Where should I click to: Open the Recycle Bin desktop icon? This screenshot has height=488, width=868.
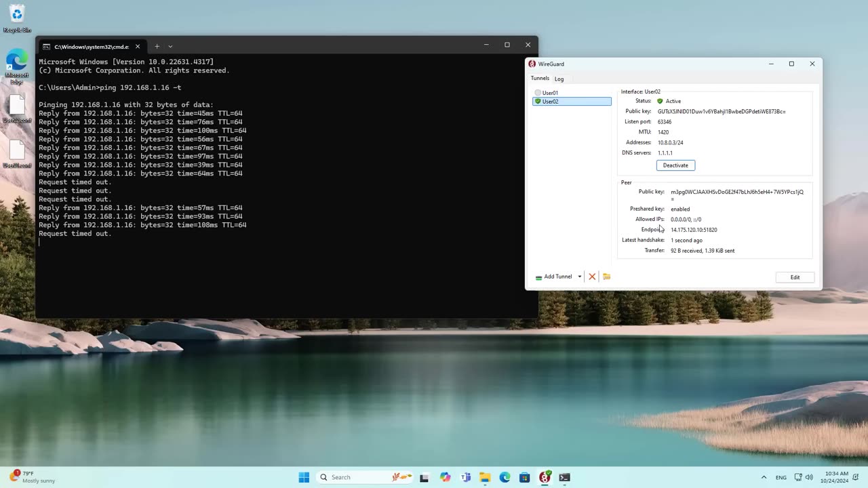point(17,19)
